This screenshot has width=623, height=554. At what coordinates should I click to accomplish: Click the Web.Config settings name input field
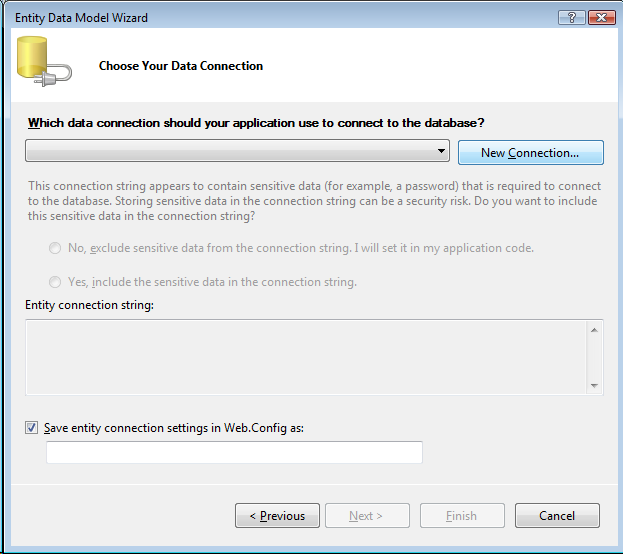[234, 453]
